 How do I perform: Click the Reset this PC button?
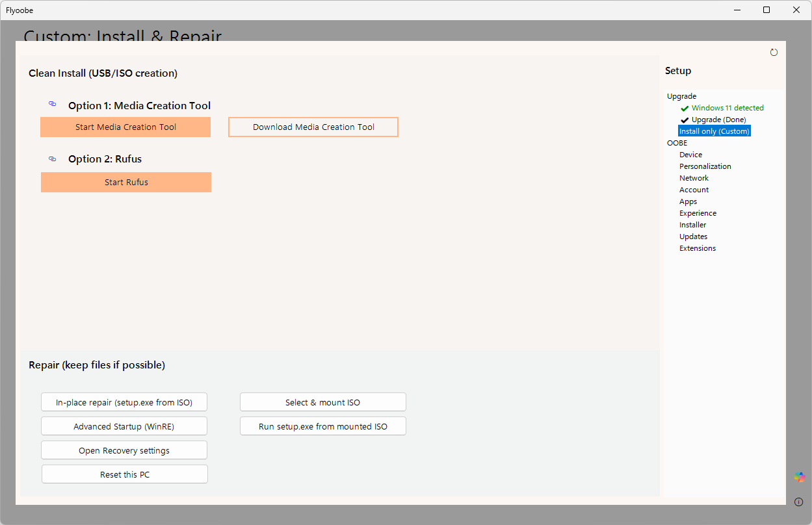[125, 475]
